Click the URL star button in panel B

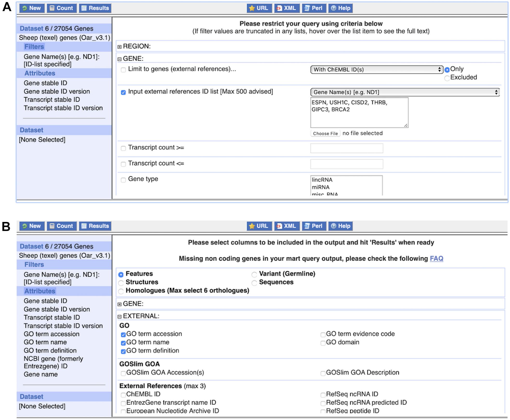(x=259, y=226)
